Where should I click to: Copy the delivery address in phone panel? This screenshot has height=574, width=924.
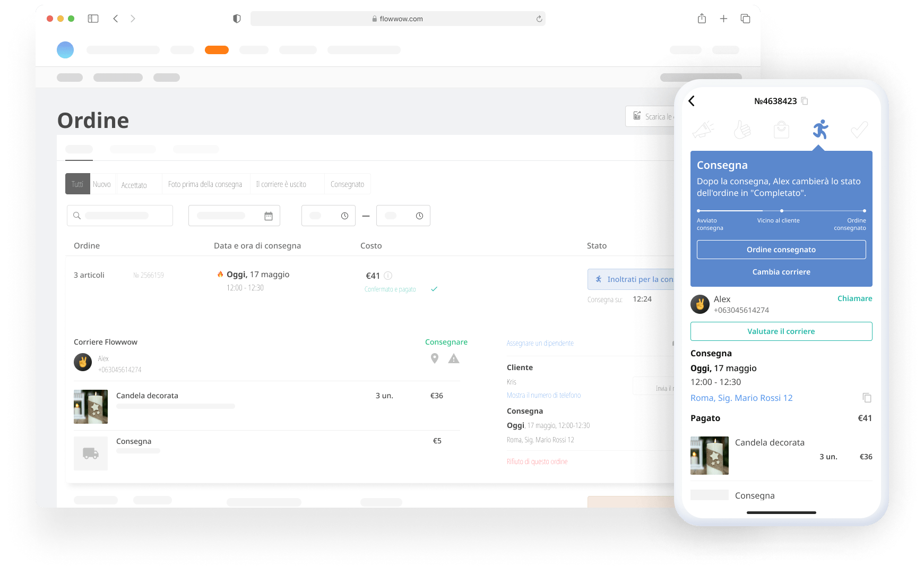coord(867,398)
